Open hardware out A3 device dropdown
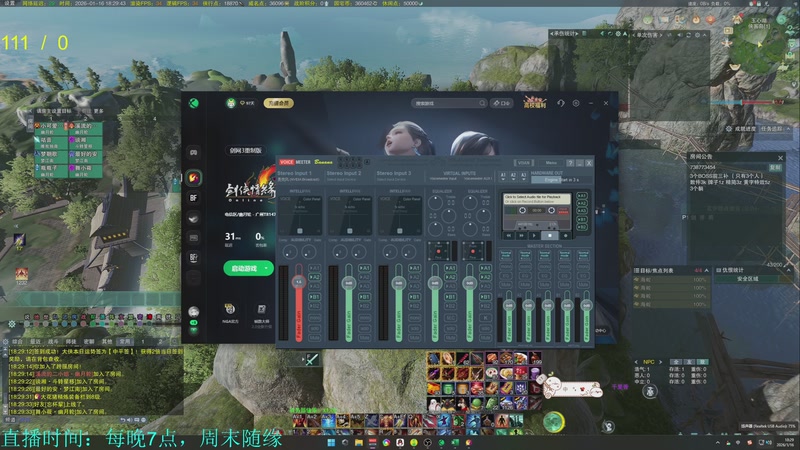 pos(523,177)
